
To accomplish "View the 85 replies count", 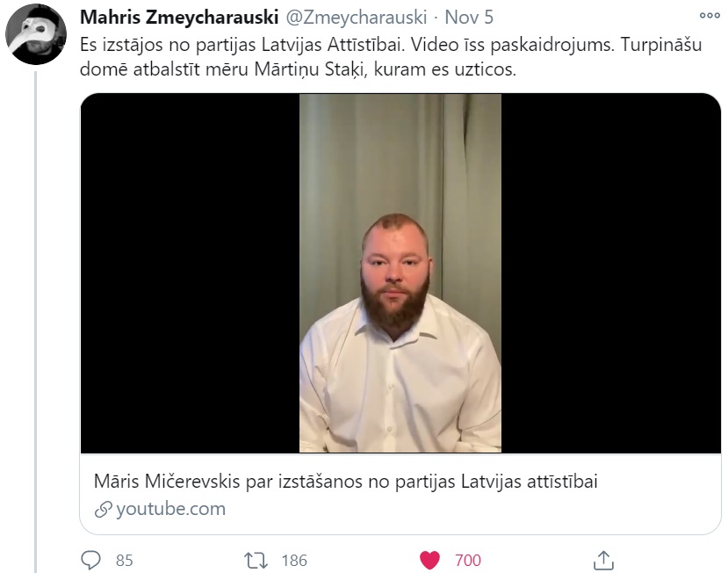I will pos(125,561).
